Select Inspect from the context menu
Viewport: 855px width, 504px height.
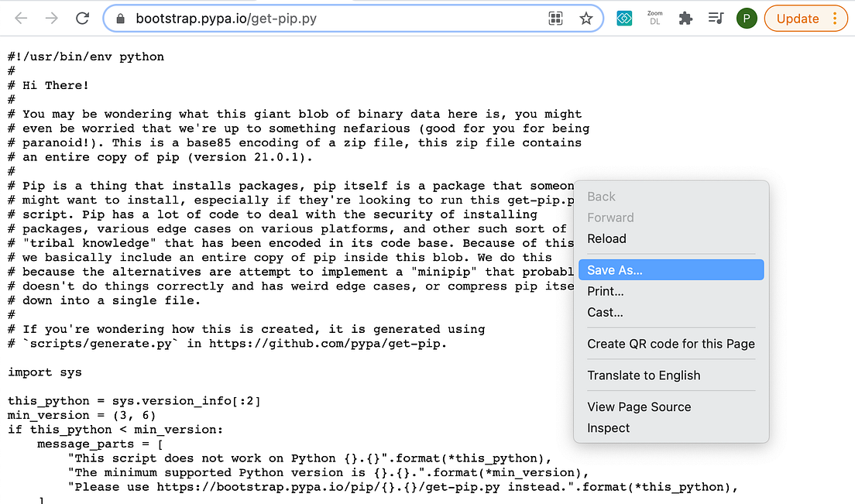671,429
